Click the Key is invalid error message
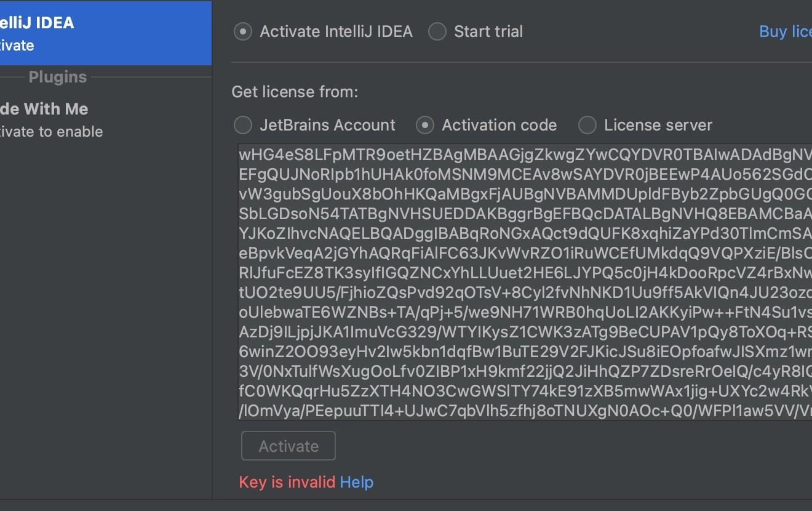 click(287, 482)
